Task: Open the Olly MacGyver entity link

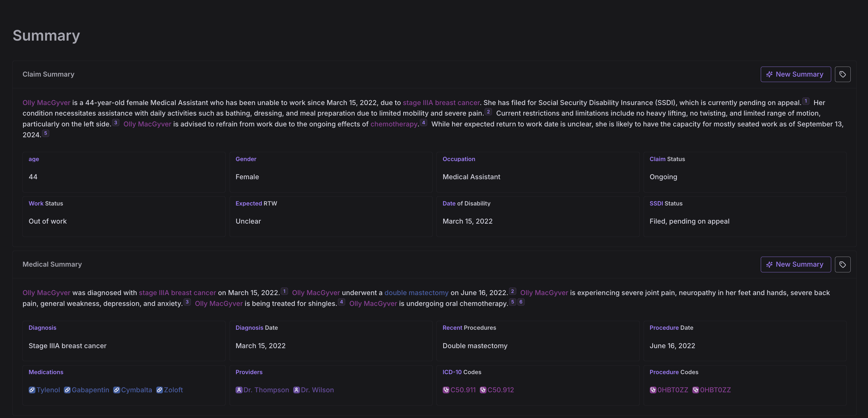Action: click(46, 103)
